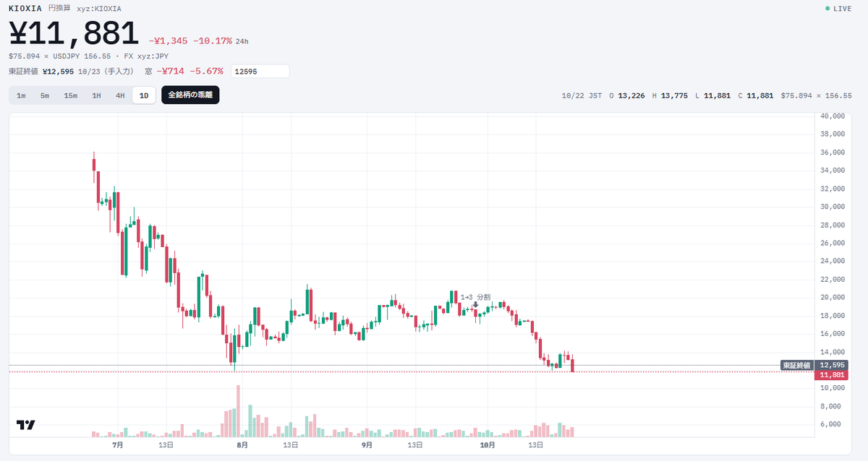
Task: Click the KIOXIA ticker title
Action: [x=25, y=8]
